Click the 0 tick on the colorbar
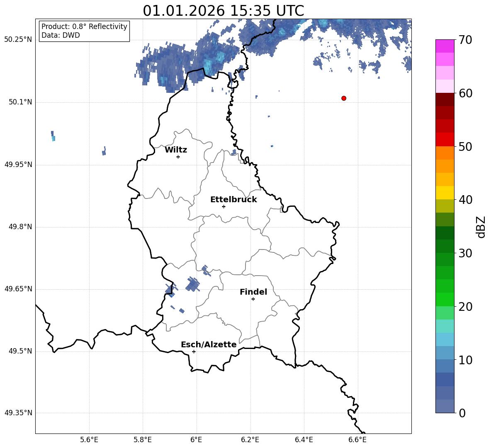491x448 pixels. coord(462,413)
